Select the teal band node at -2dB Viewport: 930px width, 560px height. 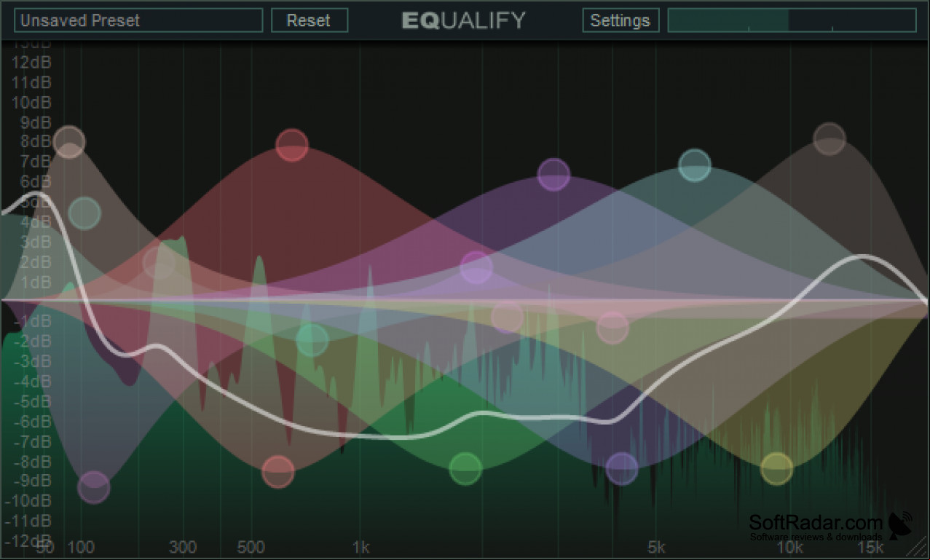[x=312, y=339]
